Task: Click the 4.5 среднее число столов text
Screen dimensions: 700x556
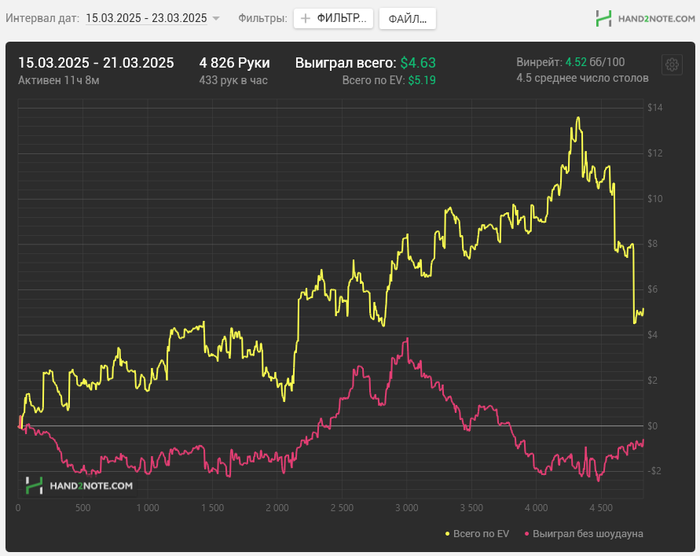Action: pyautogui.click(x=583, y=78)
